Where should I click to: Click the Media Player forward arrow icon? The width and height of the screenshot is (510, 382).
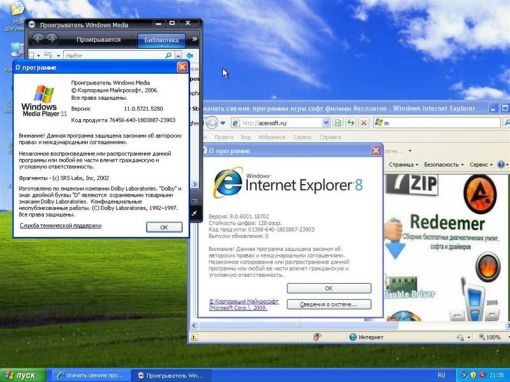(52, 39)
